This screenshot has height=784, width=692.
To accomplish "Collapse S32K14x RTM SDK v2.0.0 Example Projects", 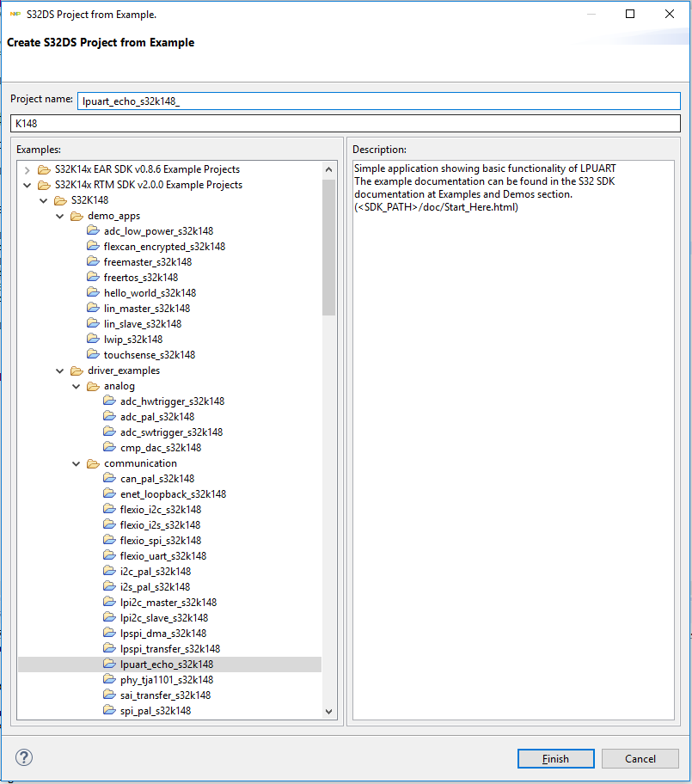I will pos(27,185).
